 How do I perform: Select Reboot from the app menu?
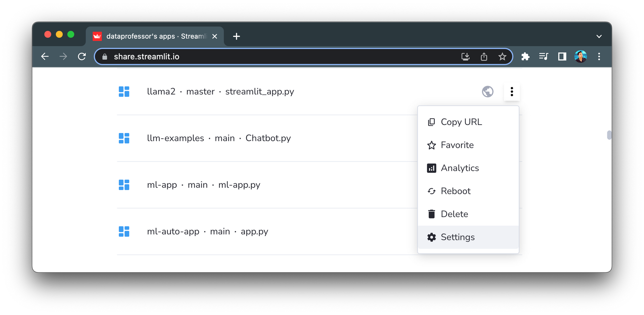point(455,191)
